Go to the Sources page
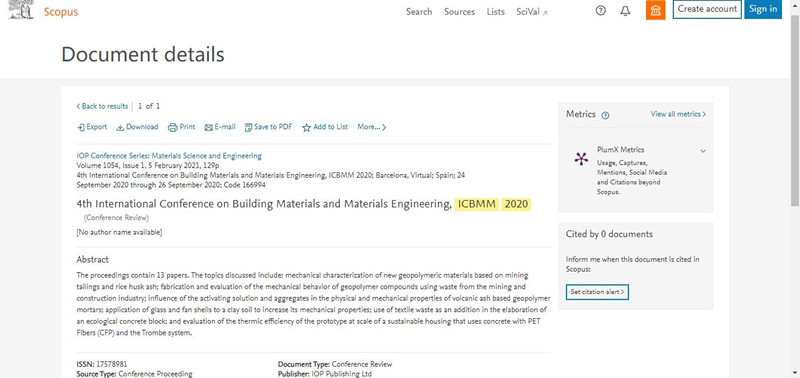This screenshot has width=800, height=378. pos(459,11)
